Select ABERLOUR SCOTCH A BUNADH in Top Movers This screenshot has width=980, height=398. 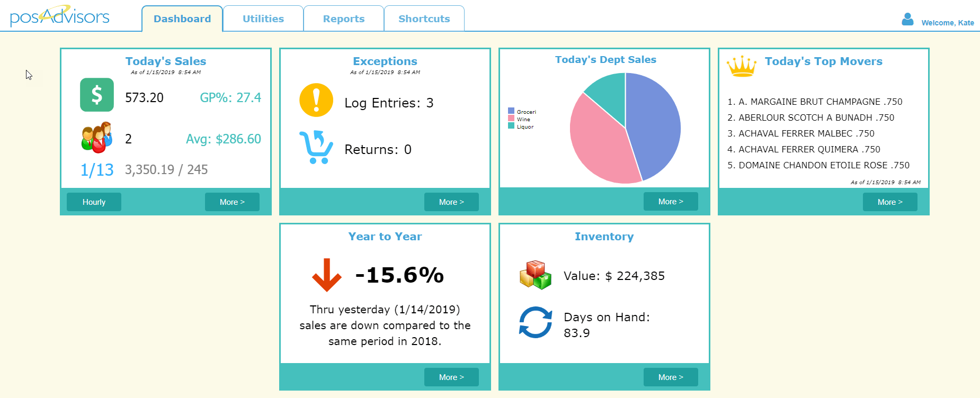point(816,117)
